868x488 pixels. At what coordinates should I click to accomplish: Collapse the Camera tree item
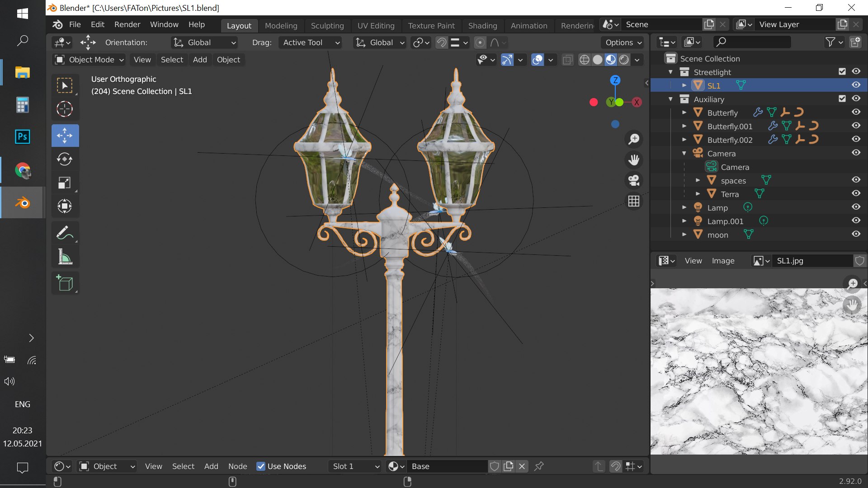pos(684,153)
